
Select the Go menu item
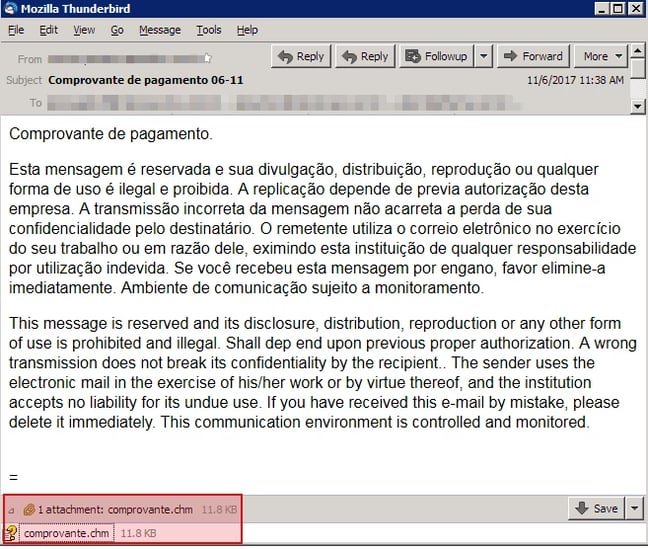pyautogui.click(x=117, y=30)
